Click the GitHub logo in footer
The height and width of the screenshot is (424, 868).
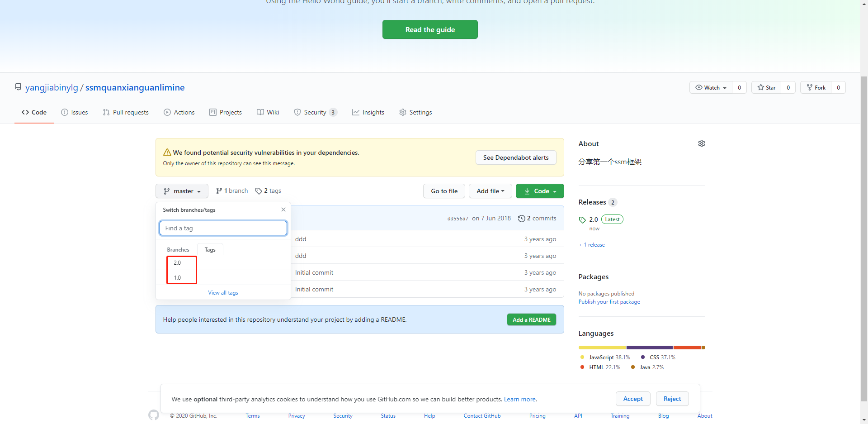pos(154,415)
